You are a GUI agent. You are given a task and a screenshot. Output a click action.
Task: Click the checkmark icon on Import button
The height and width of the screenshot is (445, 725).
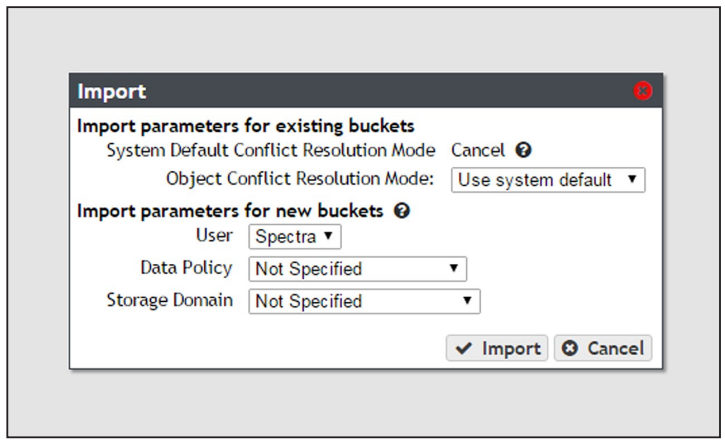pyautogui.click(x=464, y=348)
